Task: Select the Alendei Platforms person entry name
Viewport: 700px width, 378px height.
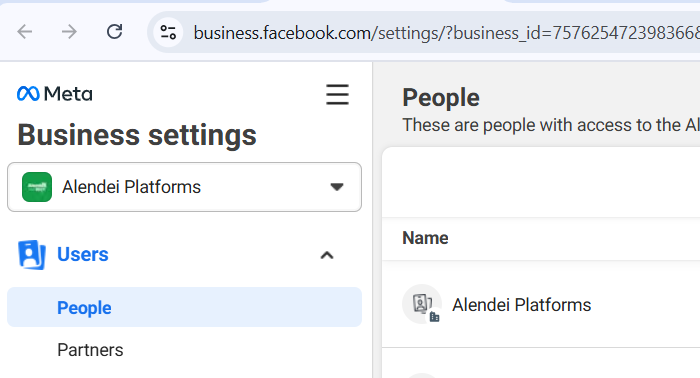Action: 521,305
